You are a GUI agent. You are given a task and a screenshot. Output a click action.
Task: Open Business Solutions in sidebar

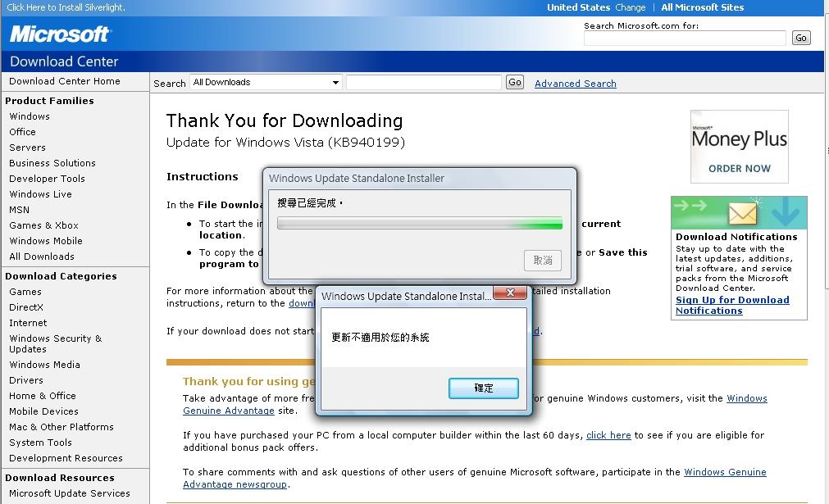pos(52,163)
